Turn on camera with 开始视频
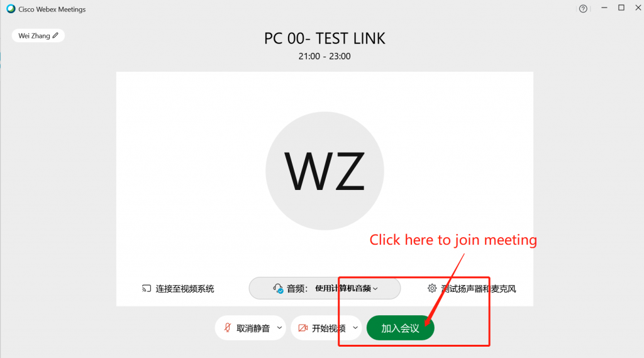Viewport: 644px width, 358px height. point(321,328)
